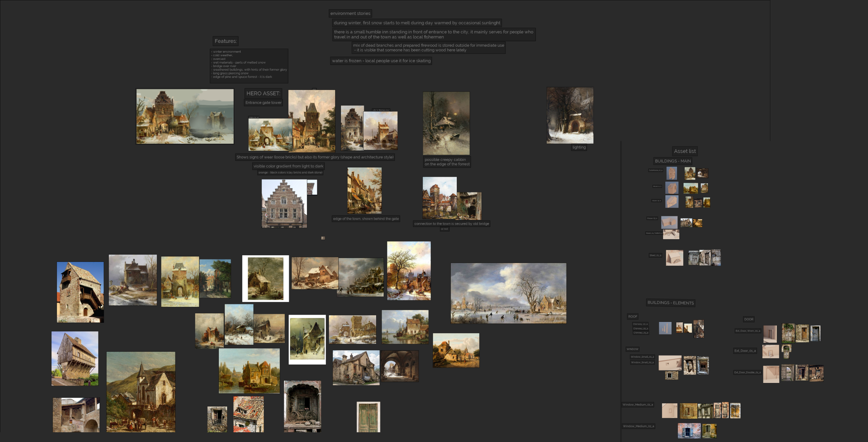Select the 'BUILDINGS - ELEMENTS' heading
Viewport: 868px width, 442px height.
670,303
